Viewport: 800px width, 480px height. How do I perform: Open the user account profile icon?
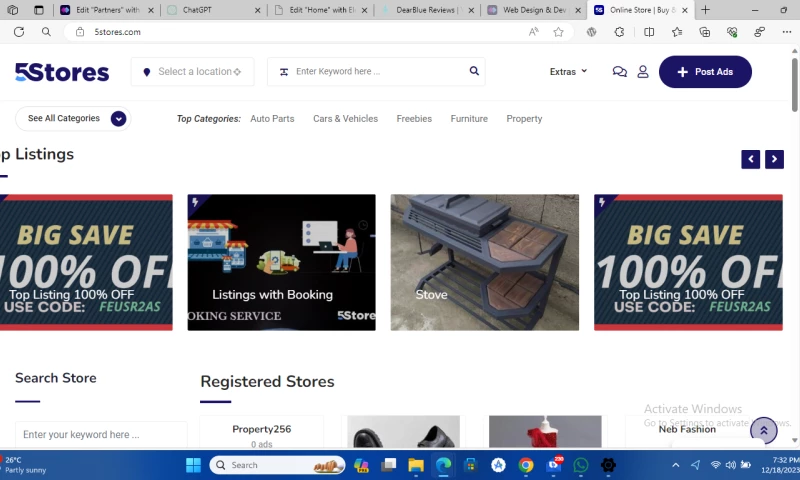coord(643,71)
